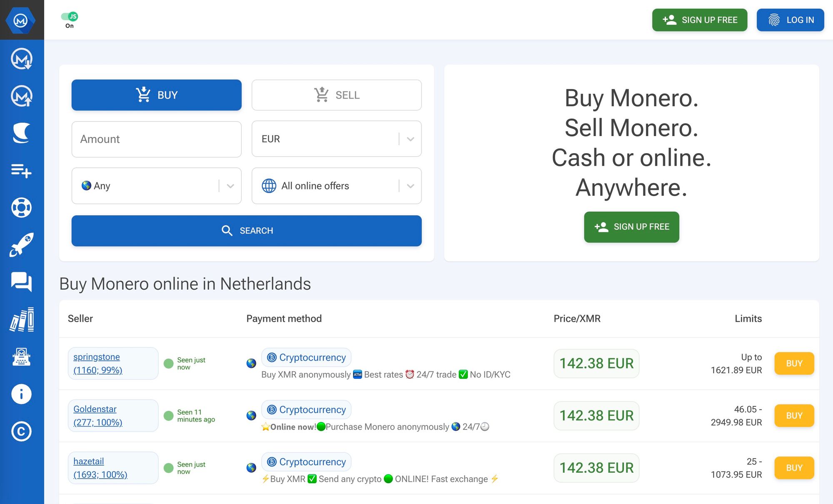Open the support/help lifesaver icon
The image size is (833, 504).
tap(22, 207)
